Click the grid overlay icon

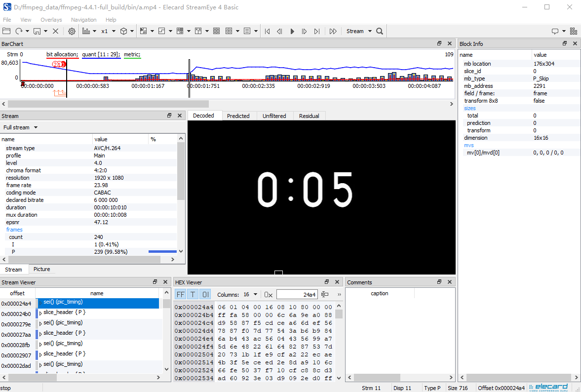click(x=180, y=31)
